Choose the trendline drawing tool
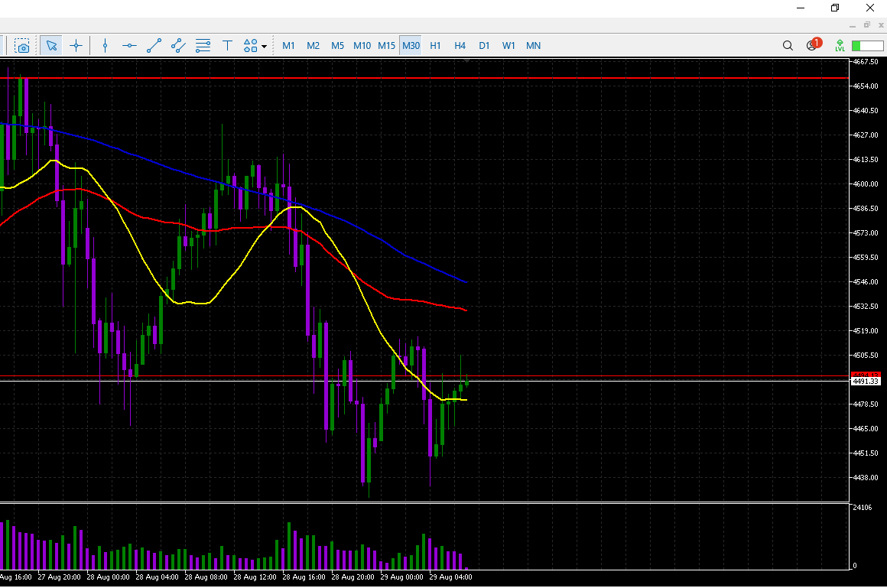Image resolution: width=887 pixels, height=588 pixels. tap(154, 46)
